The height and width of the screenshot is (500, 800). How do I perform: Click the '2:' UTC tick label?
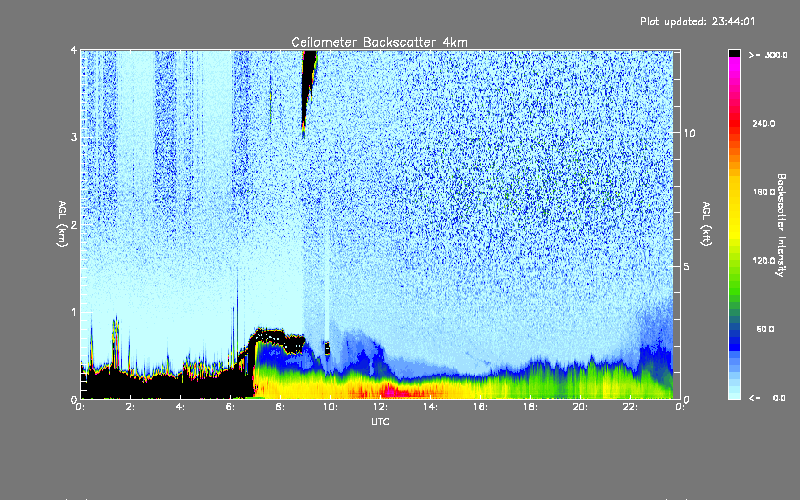131,407
